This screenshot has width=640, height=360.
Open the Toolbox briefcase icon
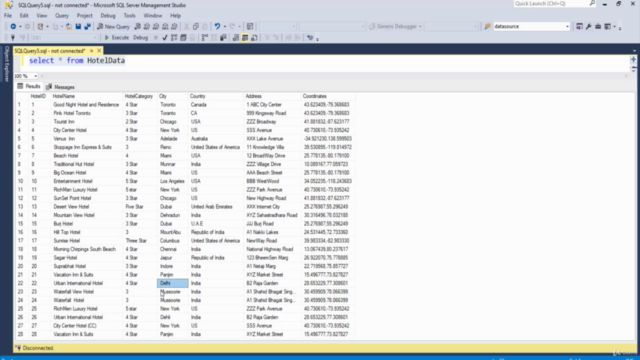(598, 27)
